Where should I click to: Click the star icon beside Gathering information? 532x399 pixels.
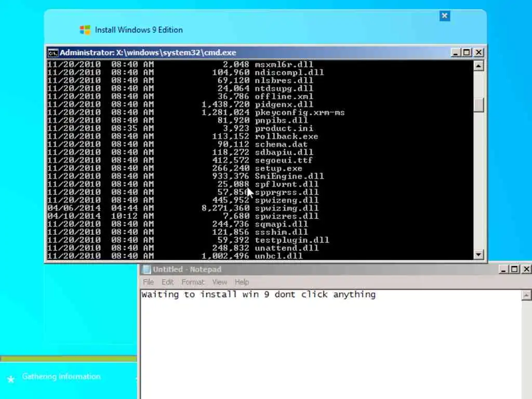click(11, 379)
